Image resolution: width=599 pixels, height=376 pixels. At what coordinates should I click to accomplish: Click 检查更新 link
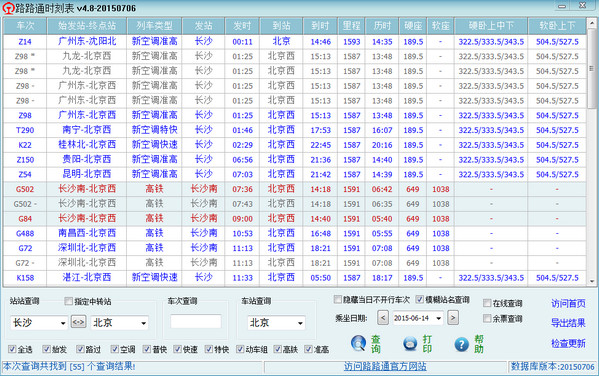(x=568, y=343)
